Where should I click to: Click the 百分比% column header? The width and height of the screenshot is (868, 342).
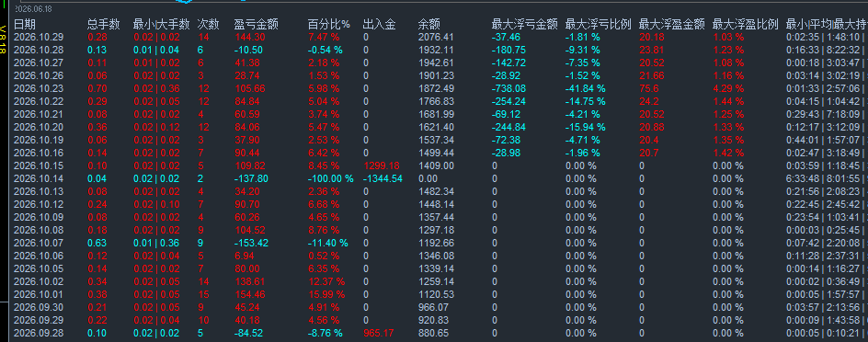tap(329, 24)
